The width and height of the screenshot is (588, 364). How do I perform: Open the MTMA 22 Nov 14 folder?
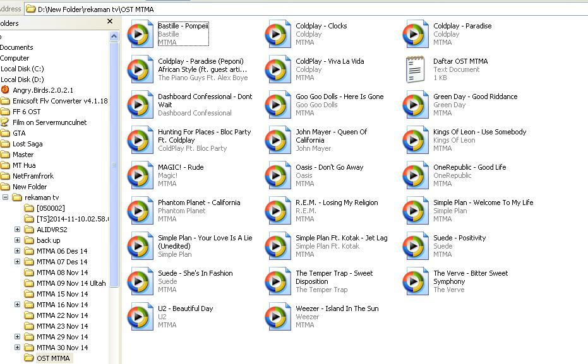(56, 315)
